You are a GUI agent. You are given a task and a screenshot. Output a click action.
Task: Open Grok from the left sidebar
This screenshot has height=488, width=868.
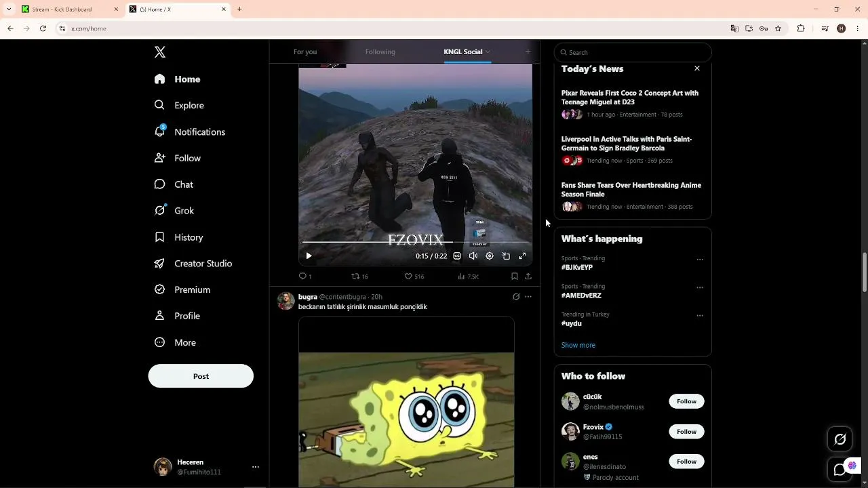pos(174,211)
